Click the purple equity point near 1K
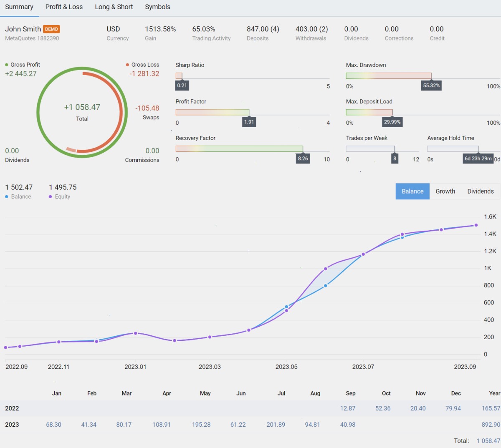 326,269
